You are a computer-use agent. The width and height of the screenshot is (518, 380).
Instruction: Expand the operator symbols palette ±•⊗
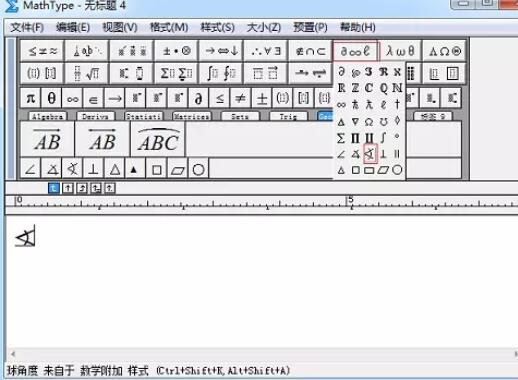click(176, 51)
